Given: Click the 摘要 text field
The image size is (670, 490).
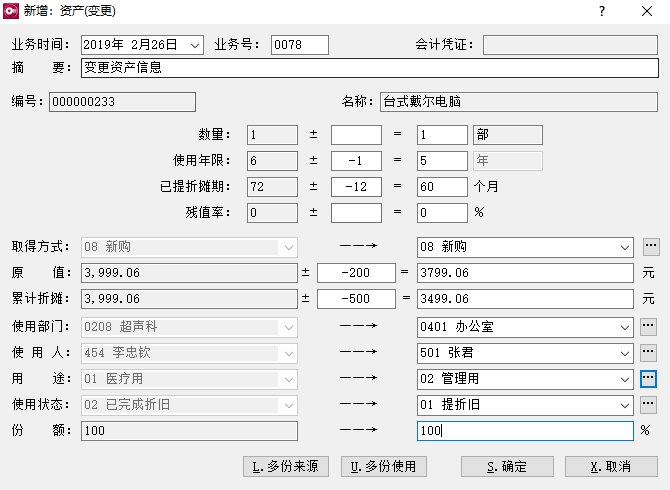Looking at the screenshot, I should (369, 68).
